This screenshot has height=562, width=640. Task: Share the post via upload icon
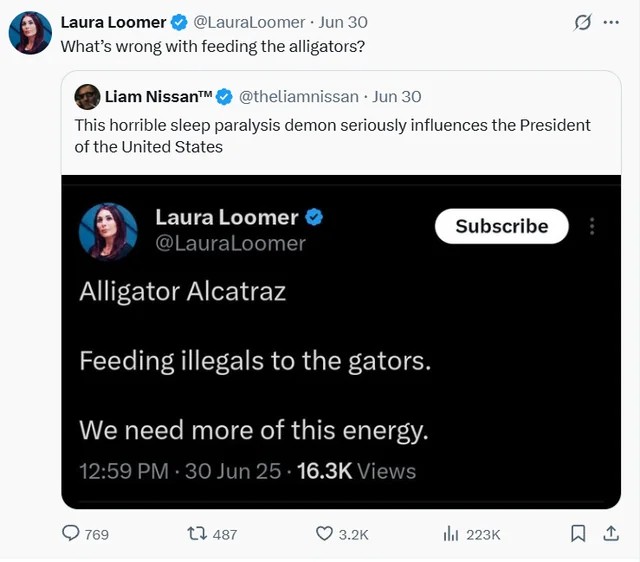[611, 534]
